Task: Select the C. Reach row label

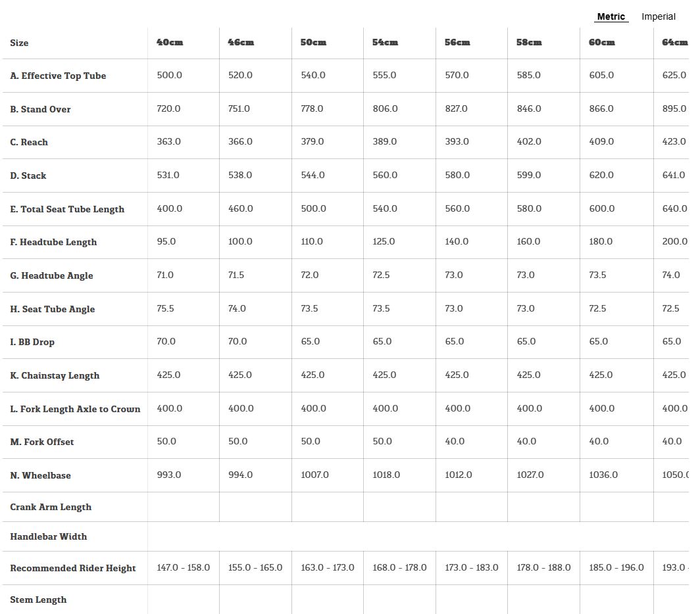Action: (29, 142)
